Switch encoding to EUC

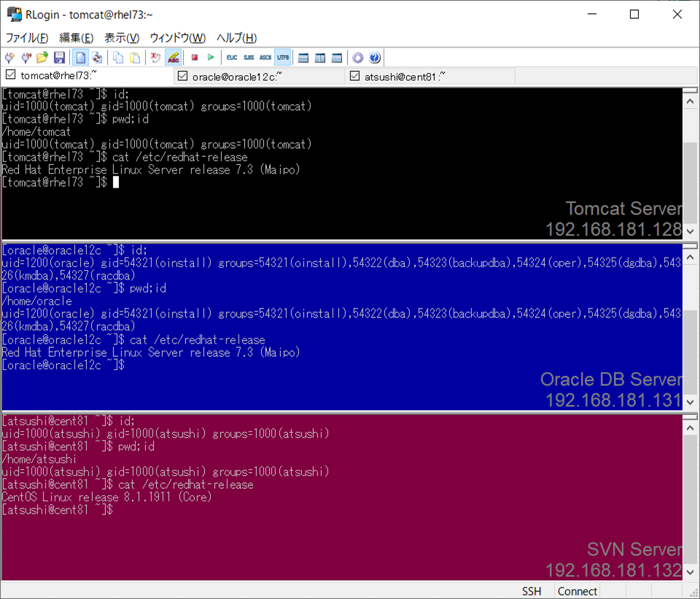coord(232,58)
